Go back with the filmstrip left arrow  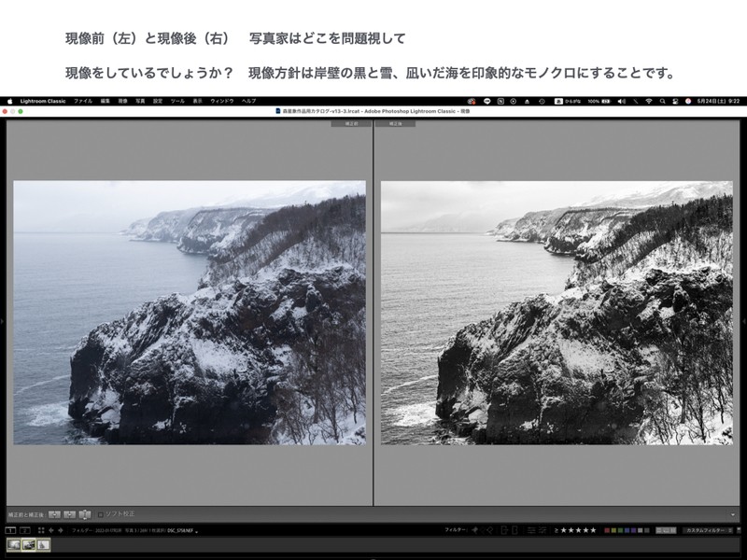(50, 530)
